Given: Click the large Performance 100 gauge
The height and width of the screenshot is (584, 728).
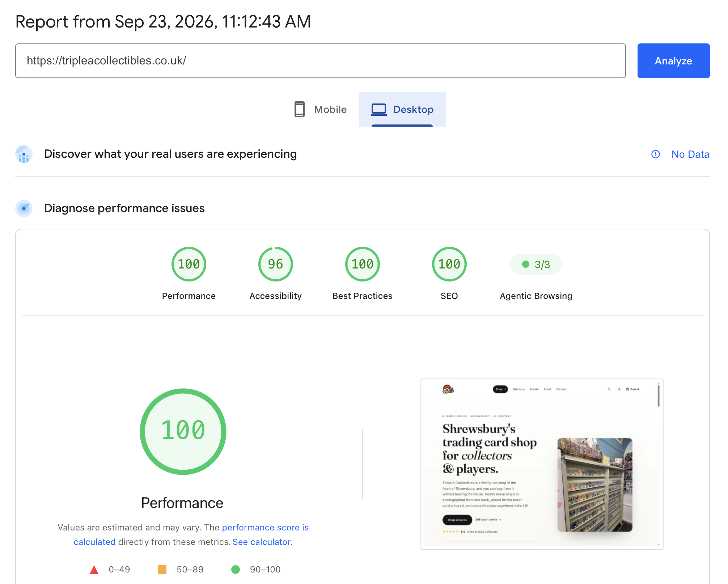Looking at the screenshot, I should click(x=183, y=431).
